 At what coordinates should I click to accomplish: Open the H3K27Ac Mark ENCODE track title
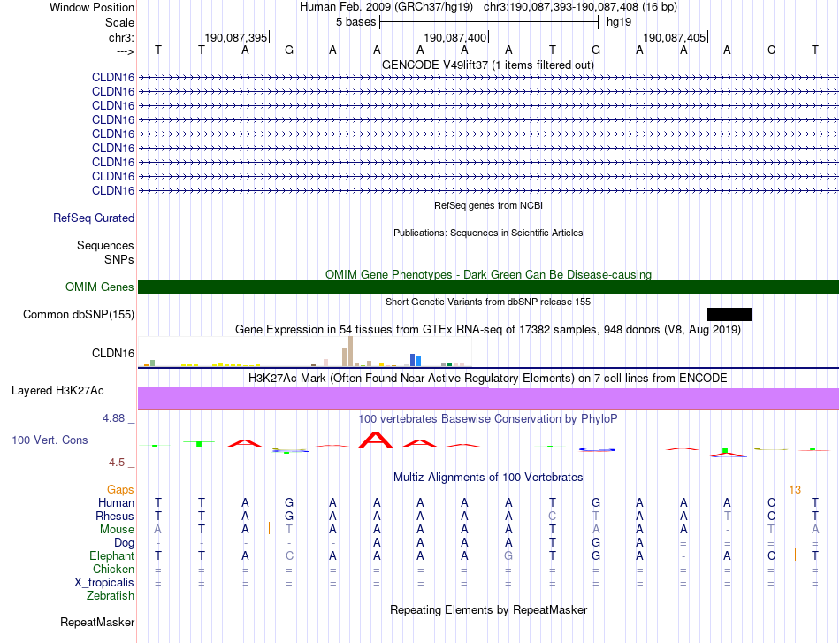(x=488, y=379)
